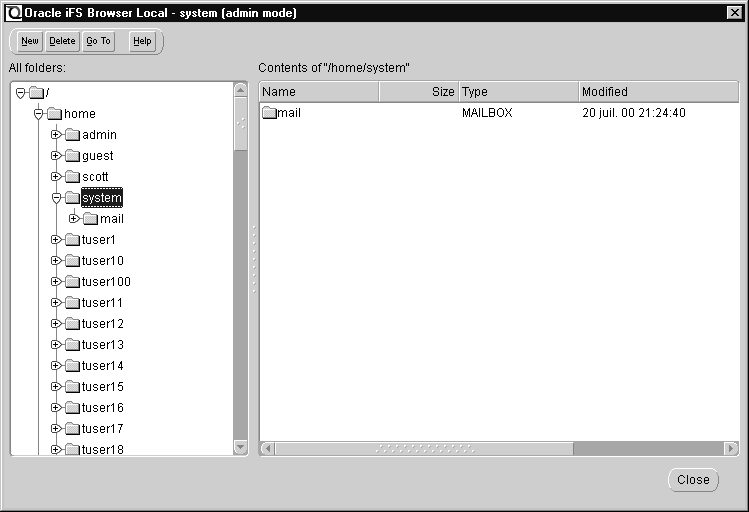Click the highlighted system tree label

(102, 198)
